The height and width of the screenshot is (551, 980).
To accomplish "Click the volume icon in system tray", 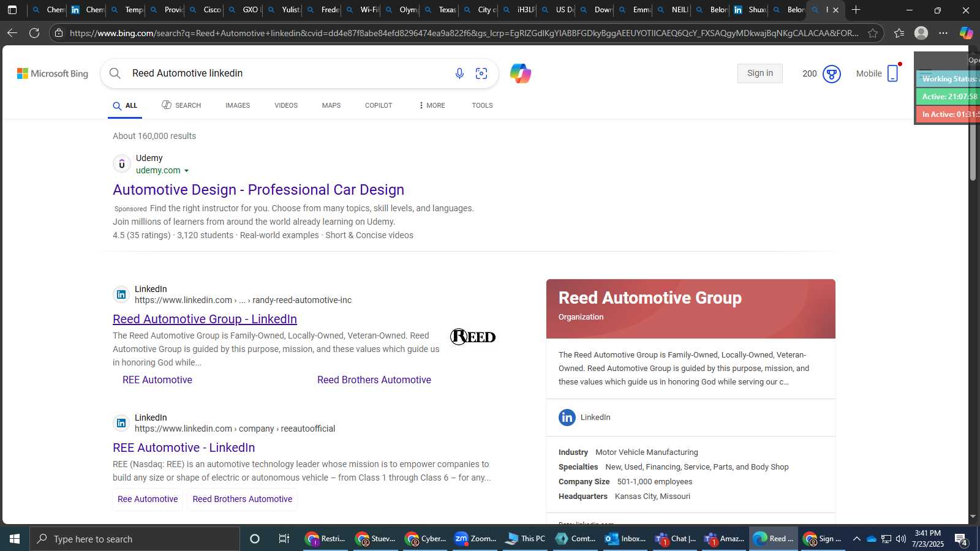I will [x=900, y=539].
